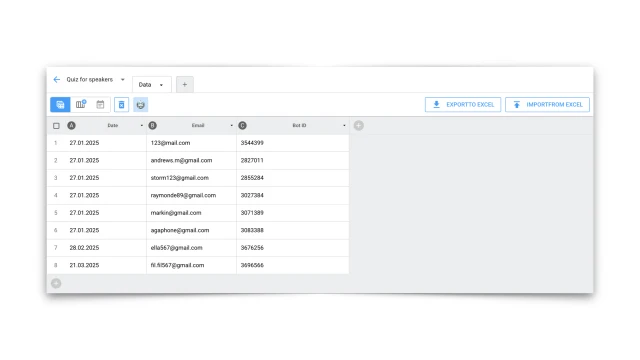Click row number 8

56,265
